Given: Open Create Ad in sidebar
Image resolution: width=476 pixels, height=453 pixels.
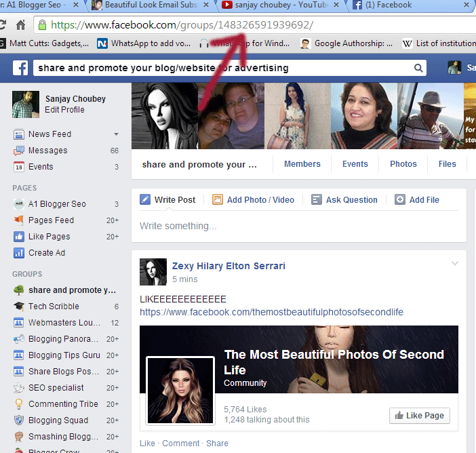Looking at the screenshot, I should [46, 253].
